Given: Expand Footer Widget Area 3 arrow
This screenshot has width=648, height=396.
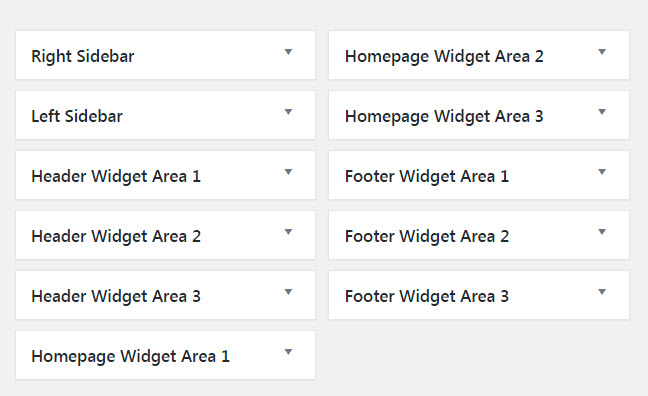Looking at the screenshot, I should pos(602,292).
